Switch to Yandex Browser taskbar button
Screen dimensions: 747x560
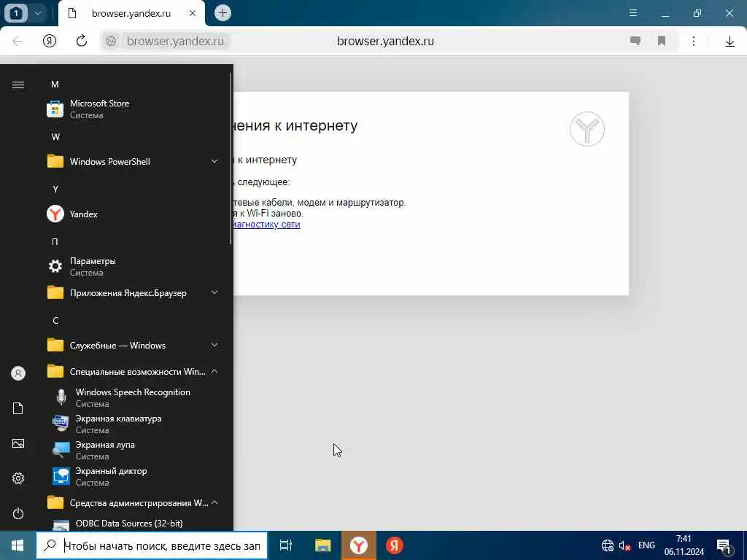(x=359, y=545)
